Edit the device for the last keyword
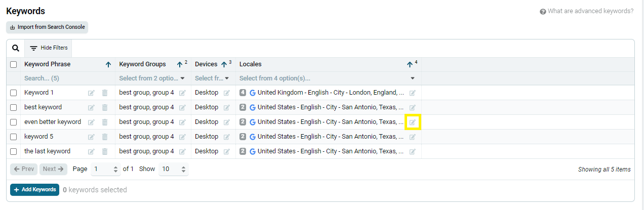 (x=227, y=151)
